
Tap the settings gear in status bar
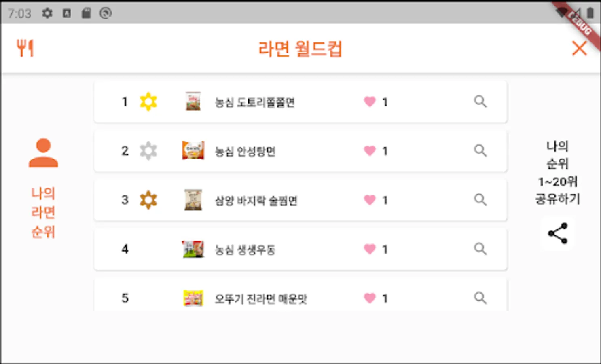click(x=47, y=13)
